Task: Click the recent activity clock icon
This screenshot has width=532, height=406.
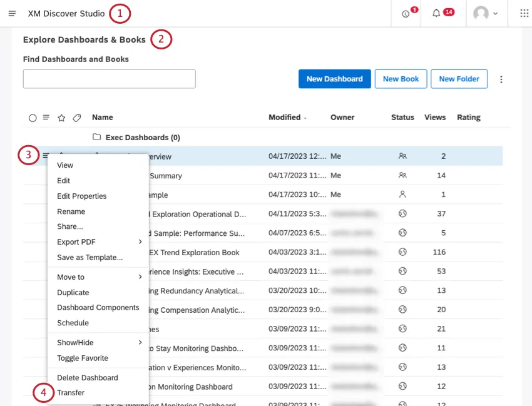Action: point(405,13)
